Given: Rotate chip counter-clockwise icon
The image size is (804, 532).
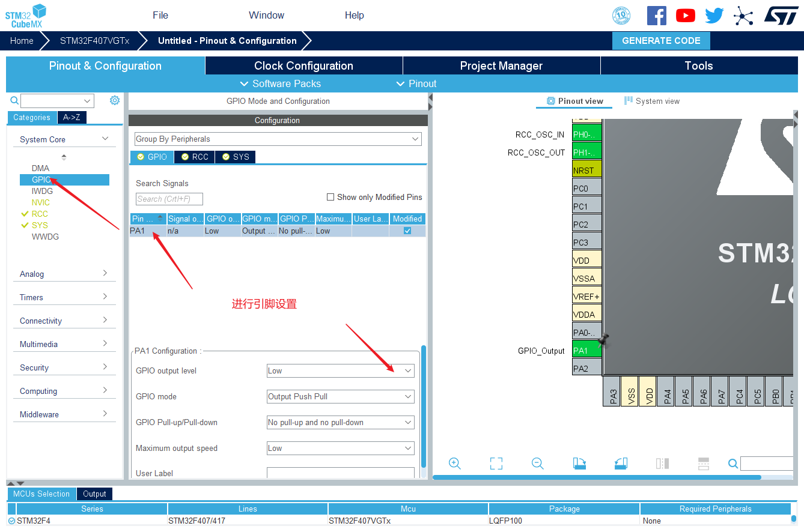Looking at the screenshot, I should [x=621, y=464].
